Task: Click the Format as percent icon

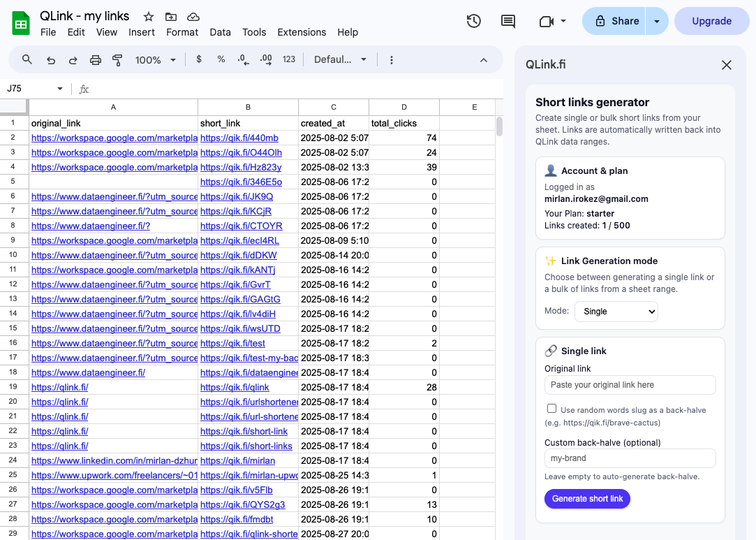Action: pyautogui.click(x=221, y=60)
